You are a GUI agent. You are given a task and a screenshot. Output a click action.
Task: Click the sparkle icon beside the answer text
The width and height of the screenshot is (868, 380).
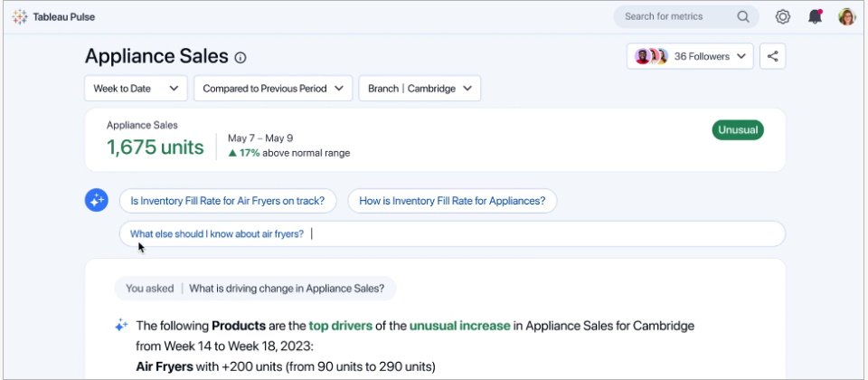point(121,326)
